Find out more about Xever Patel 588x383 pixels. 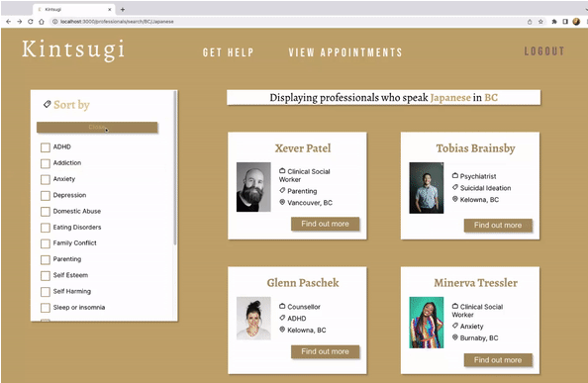[325, 224]
